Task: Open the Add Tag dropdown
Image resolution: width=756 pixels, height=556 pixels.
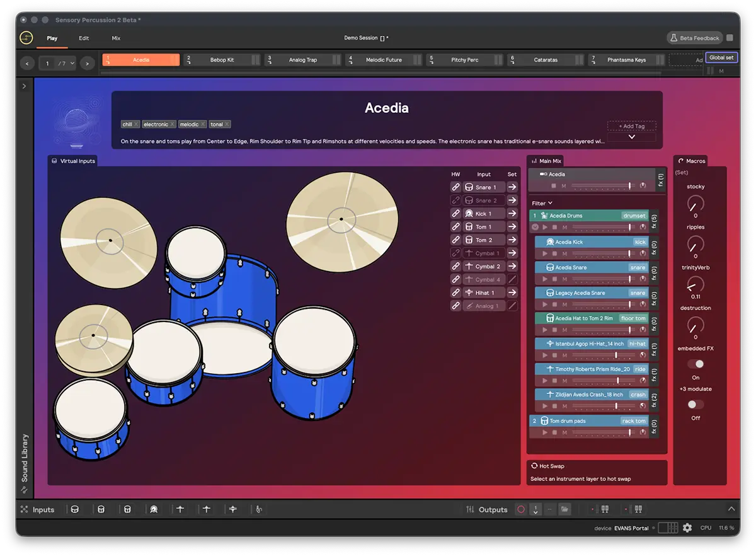Action: point(631,126)
